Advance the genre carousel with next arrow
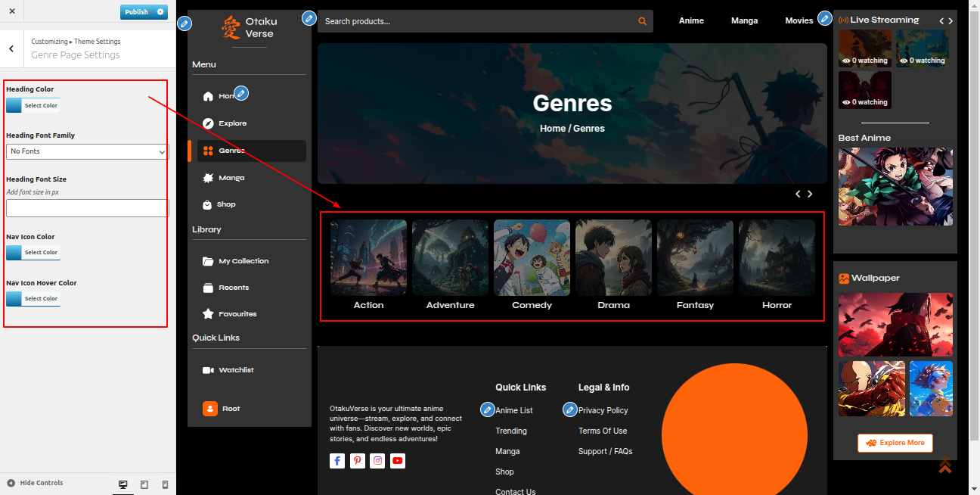This screenshot has height=495, width=980. 810,195
